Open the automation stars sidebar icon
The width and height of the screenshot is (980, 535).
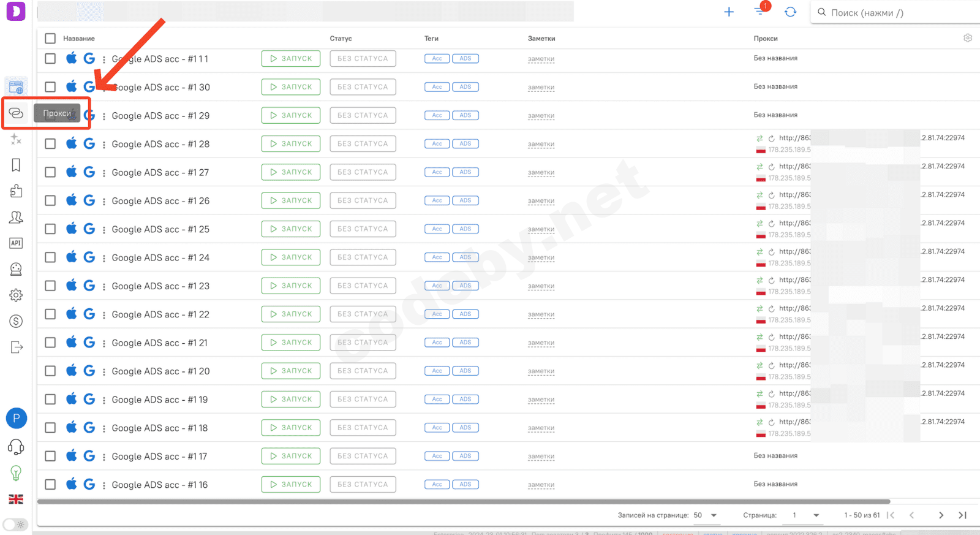pos(16,139)
